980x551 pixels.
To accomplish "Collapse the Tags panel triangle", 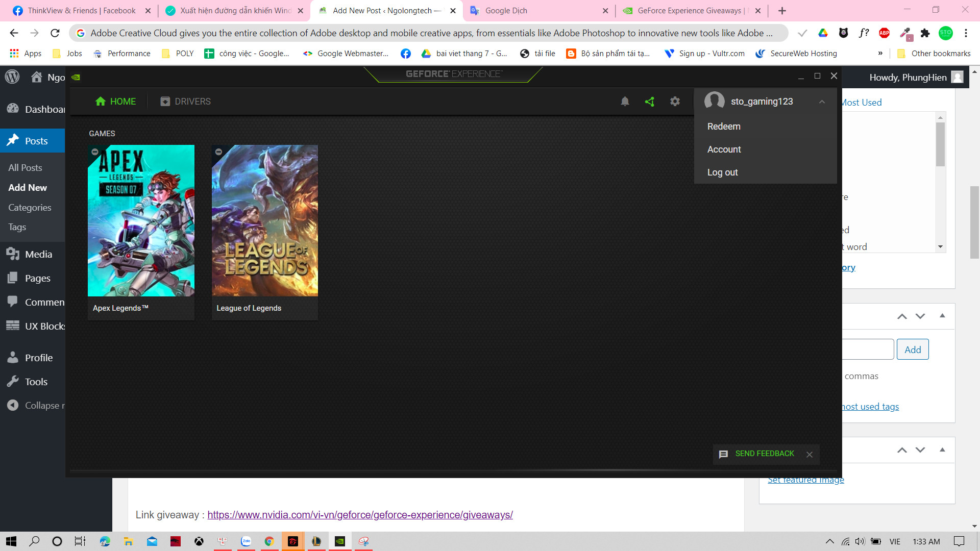I will tap(942, 316).
